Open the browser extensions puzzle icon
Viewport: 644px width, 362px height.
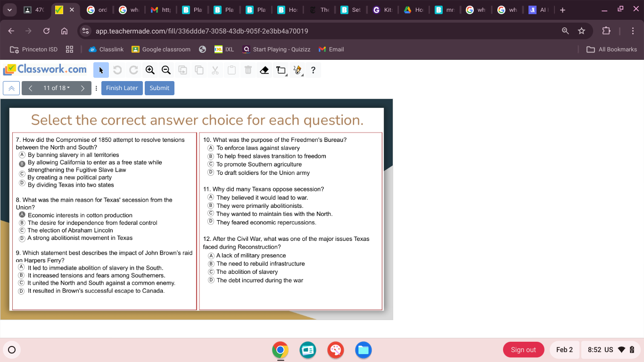606,31
